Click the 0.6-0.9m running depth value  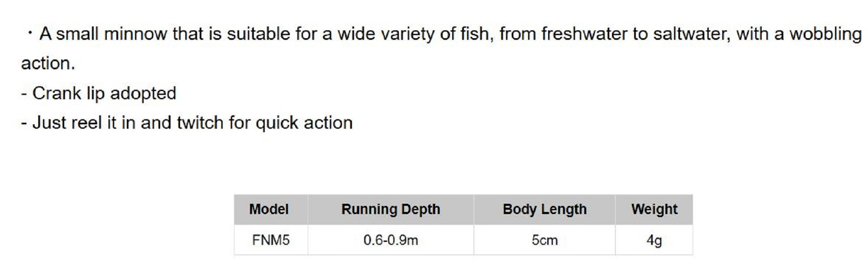(391, 240)
